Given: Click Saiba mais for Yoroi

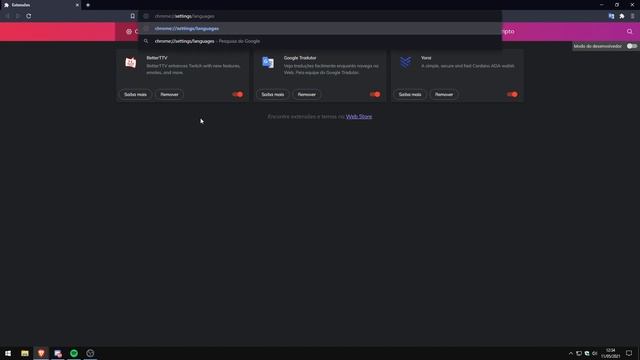Looking at the screenshot, I should (410, 94).
